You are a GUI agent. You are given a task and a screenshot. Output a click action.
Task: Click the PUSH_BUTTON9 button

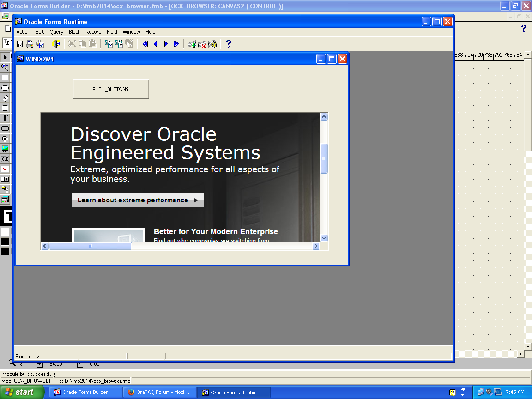[x=111, y=89]
